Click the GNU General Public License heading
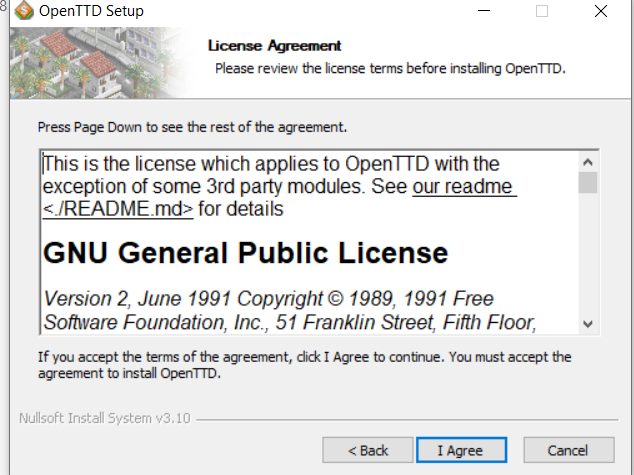This screenshot has width=634, height=475. click(245, 253)
